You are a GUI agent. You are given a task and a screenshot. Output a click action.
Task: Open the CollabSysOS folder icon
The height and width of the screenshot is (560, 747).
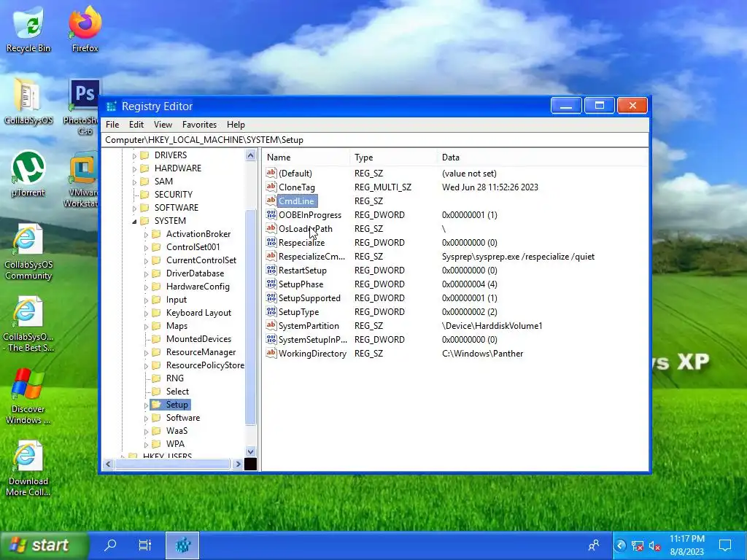coord(28,101)
